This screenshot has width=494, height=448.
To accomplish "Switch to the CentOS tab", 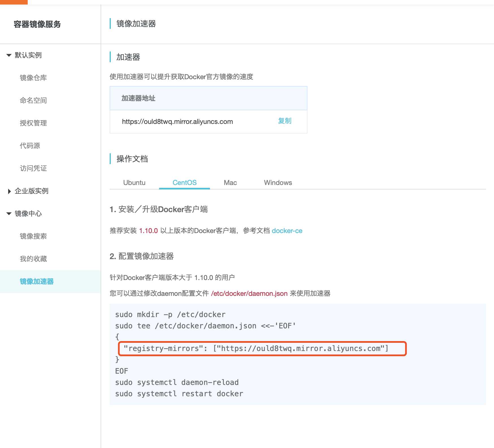I will coord(185,183).
